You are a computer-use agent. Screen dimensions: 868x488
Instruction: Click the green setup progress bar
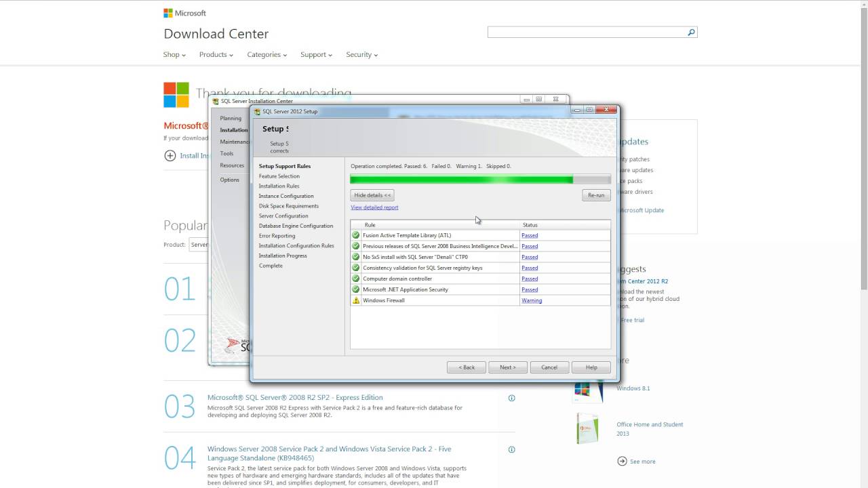[480, 180]
